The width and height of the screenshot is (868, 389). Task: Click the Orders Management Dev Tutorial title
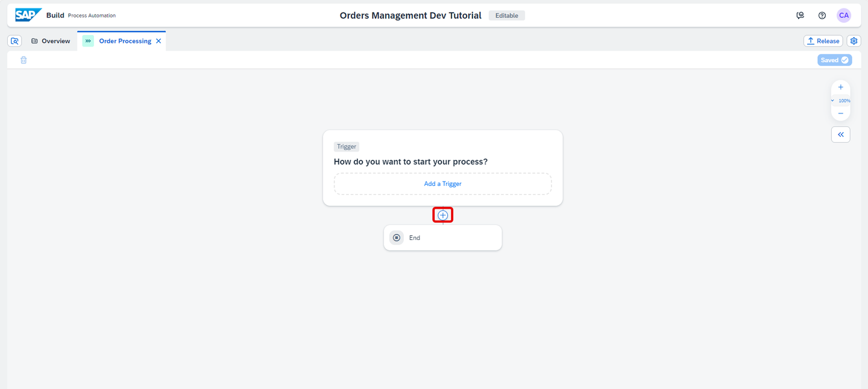point(410,16)
